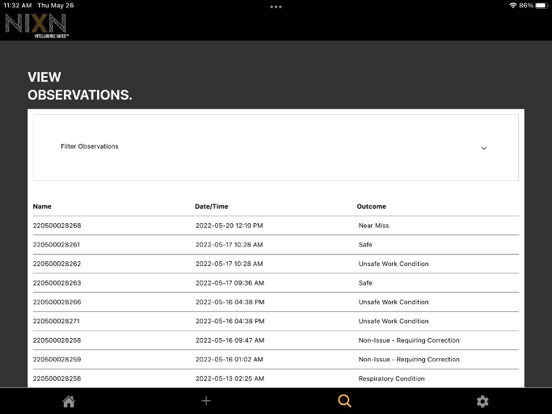Sort by Date/Time column header

click(x=211, y=206)
